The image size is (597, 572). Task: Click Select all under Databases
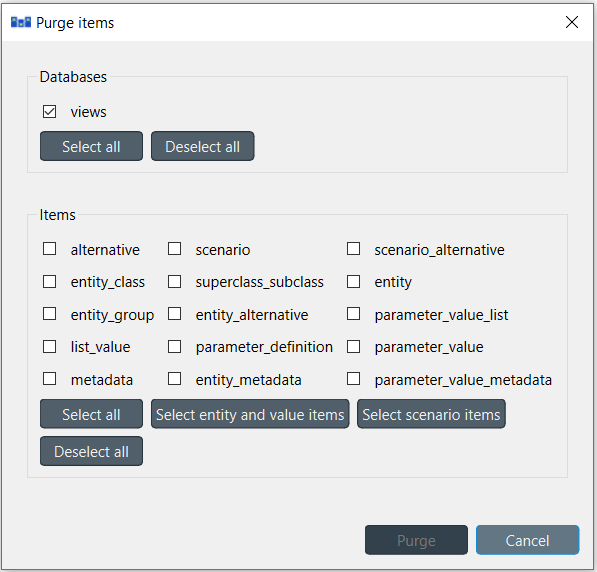coord(91,146)
